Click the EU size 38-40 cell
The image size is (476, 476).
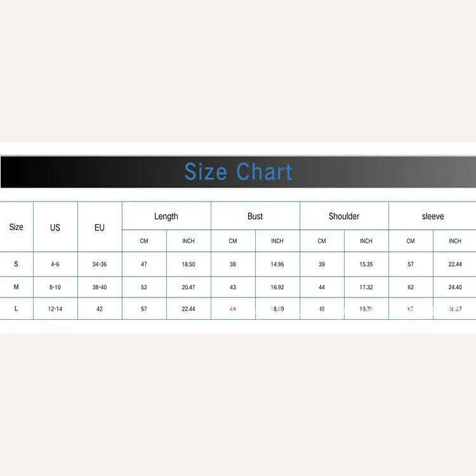[x=100, y=287]
